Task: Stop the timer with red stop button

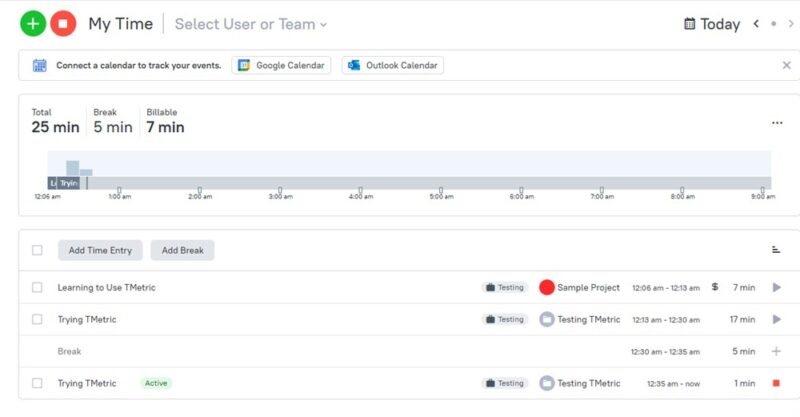Action: click(63, 23)
